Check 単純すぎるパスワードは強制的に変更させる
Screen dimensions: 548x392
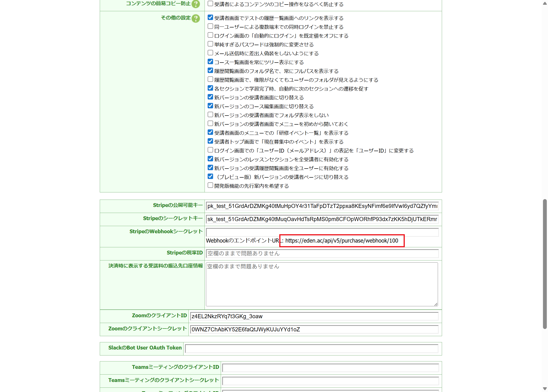tap(210, 44)
